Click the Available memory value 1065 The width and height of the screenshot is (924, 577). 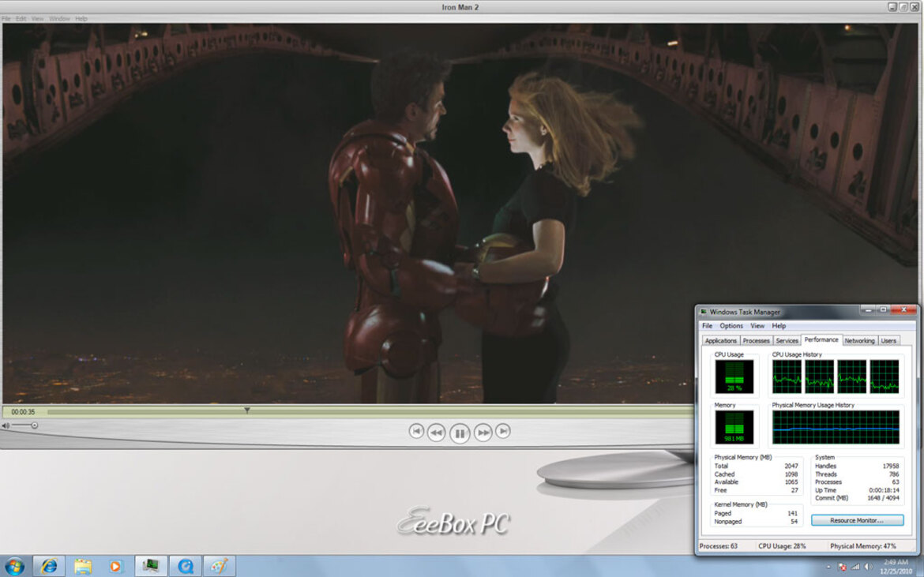[791, 481]
